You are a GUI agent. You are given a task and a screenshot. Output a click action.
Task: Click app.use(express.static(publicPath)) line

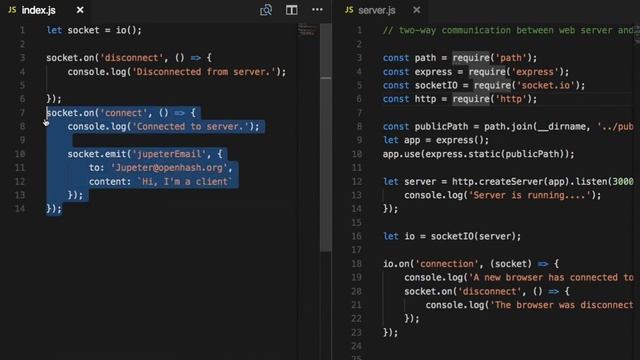click(x=478, y=154)
